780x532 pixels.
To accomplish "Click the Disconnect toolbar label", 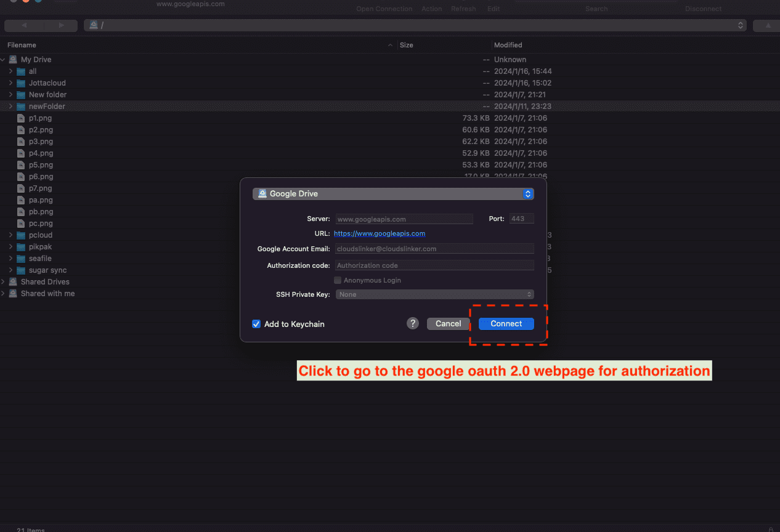I will (x=703, y=9).
